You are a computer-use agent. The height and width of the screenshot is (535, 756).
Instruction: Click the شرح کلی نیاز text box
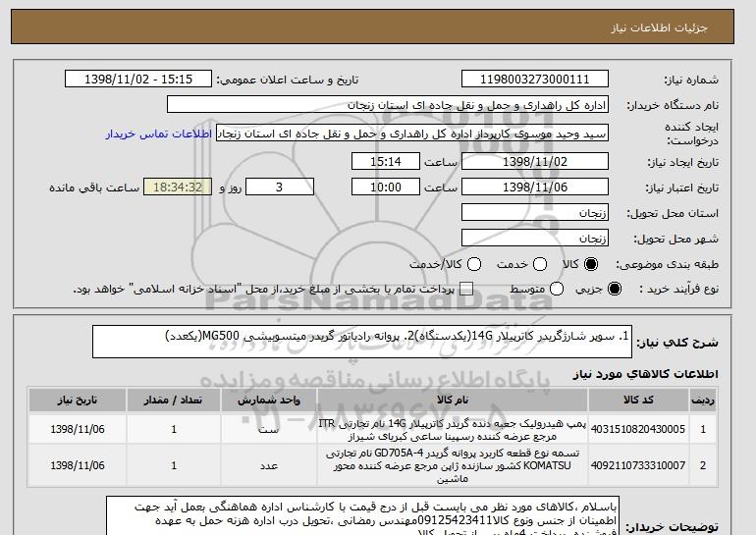(x=362, y=342)
